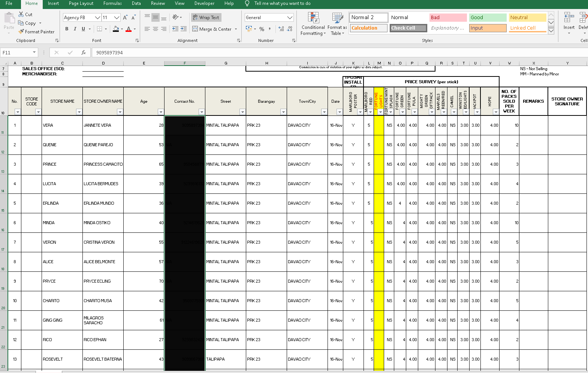Align cell text to the left
This screenshot has height=373, width=588.
(x=147, y=29)
